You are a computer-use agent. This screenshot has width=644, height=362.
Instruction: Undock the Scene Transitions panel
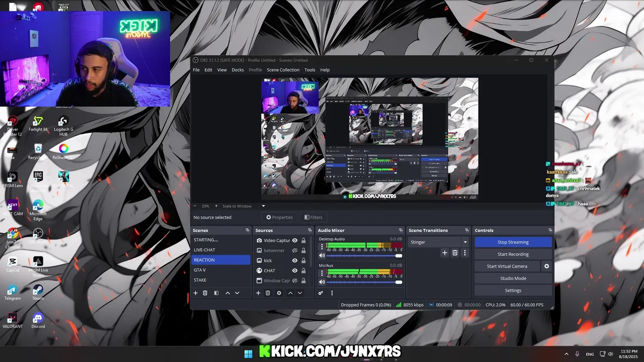click(x=467, y=230)
